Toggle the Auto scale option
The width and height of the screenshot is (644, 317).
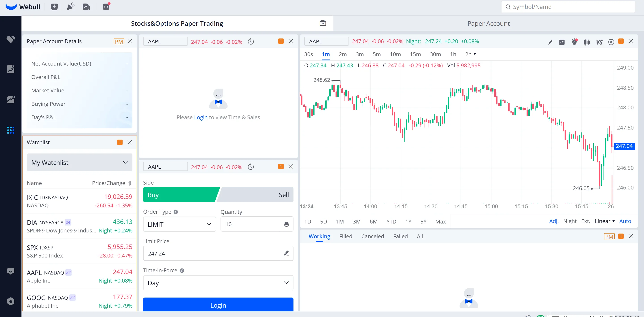click(x=625, y=221)
